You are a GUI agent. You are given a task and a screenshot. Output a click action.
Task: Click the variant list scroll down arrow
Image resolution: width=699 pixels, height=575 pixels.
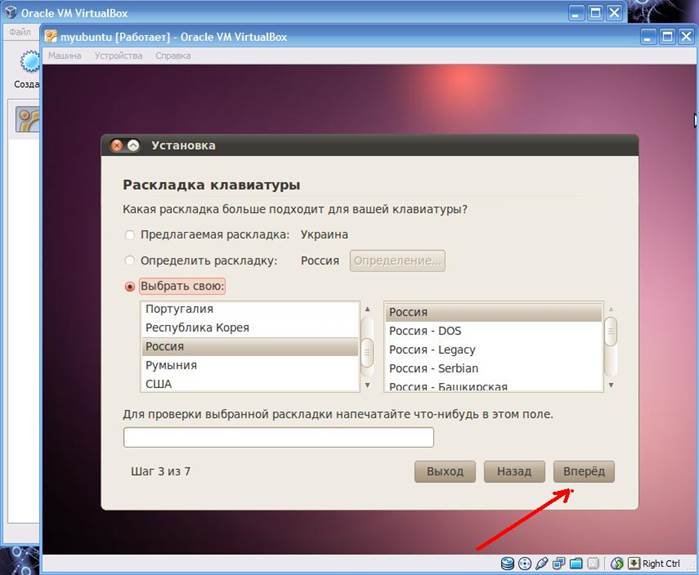(611, 385)
